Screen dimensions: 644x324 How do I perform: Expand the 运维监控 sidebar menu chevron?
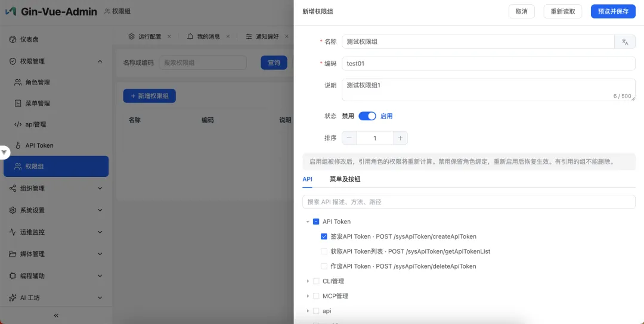(100, 232)
